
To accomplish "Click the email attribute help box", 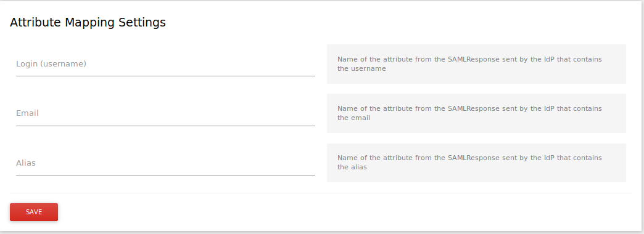I will tap(476, 113).
